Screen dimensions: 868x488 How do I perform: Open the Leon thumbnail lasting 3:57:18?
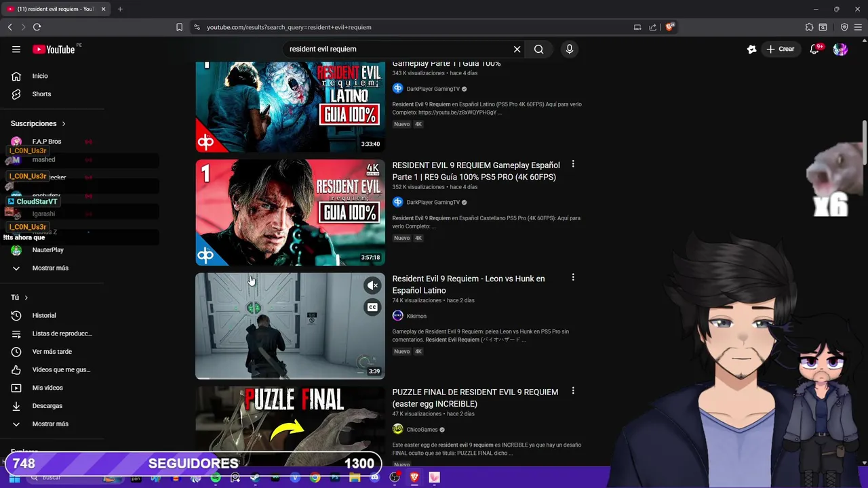[x=290, y=213]
